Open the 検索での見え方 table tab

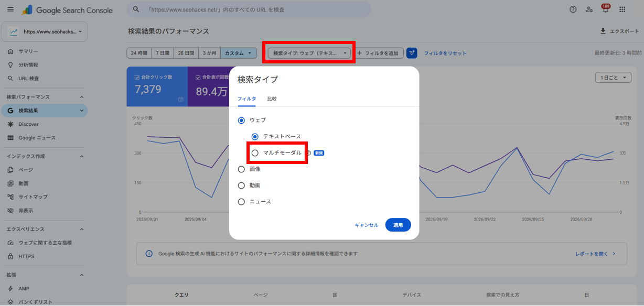(503, 295)
